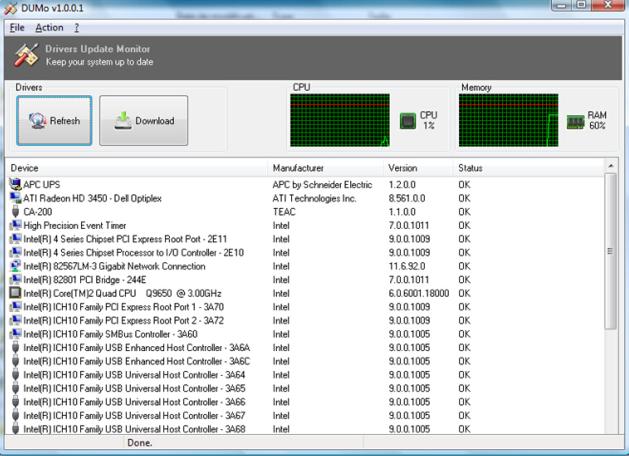629x456 pixels.
Task: Open the Action menu
Action: (48, 27)
